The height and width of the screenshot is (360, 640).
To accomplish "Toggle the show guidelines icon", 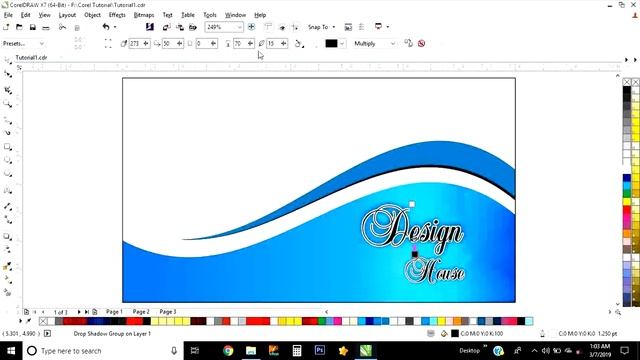I will (x=296, y=27).
